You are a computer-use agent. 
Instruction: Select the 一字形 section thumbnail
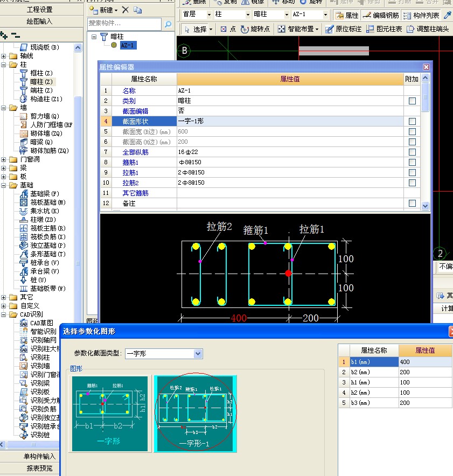[110, 414]
